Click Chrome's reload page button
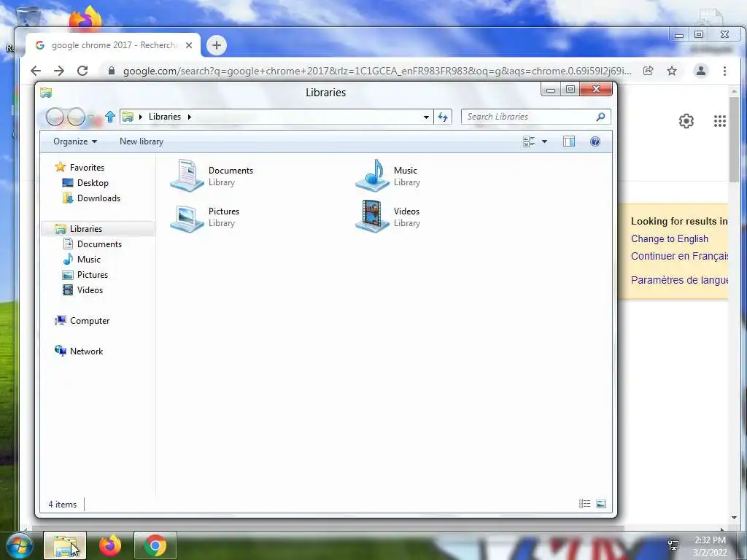 82,71
